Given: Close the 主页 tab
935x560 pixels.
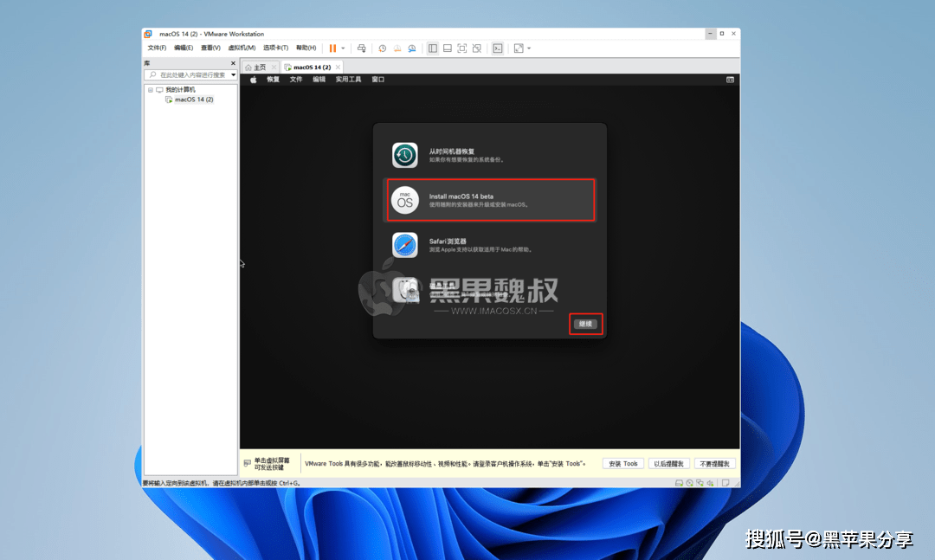Looking at the screenshot, I should (x=274, y=68).
